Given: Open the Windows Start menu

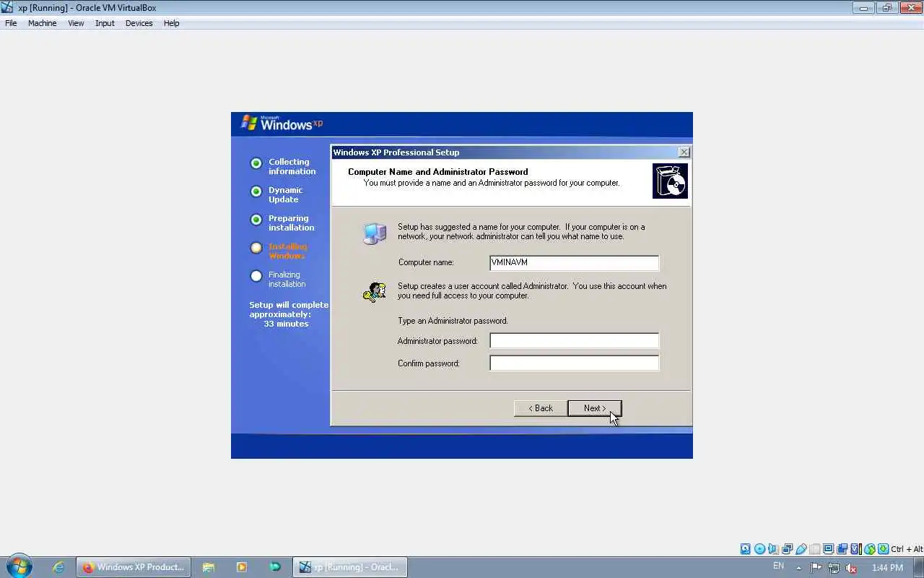Looking at the screenshot, I should point(19,566).
